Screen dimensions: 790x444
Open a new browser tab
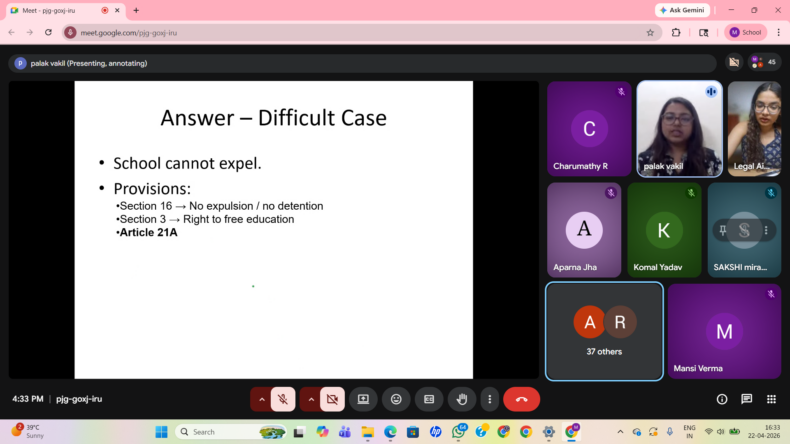136,10
